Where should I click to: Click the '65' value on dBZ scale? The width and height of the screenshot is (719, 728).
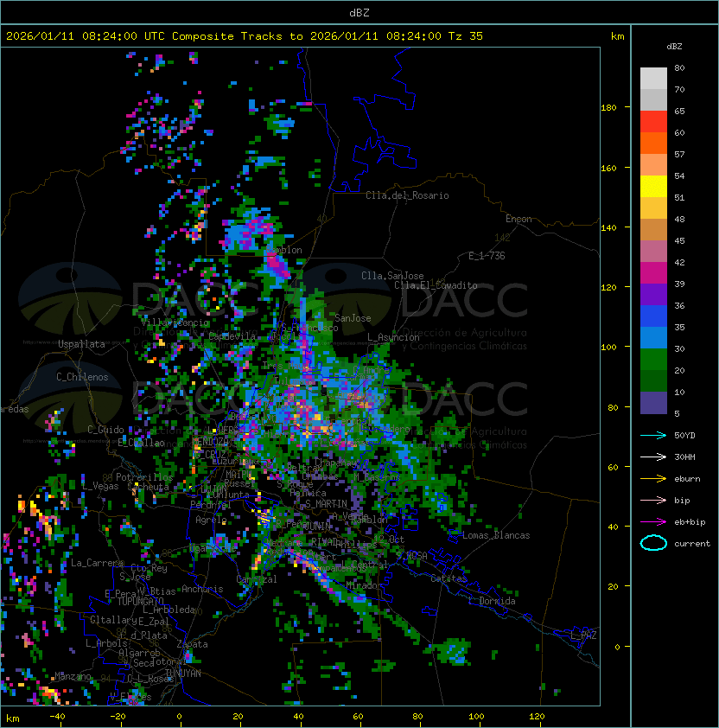[679, 111]
